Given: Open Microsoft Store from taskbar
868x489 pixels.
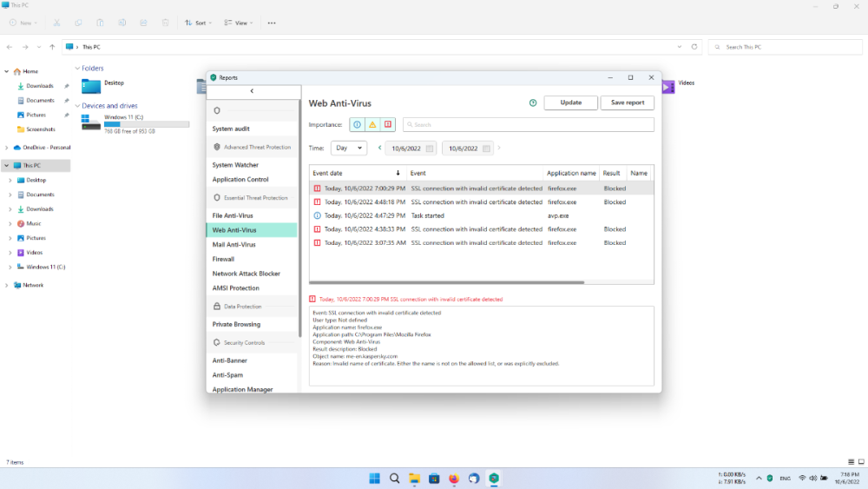Looking at the screenshot, I should click(x=434, y=479).
